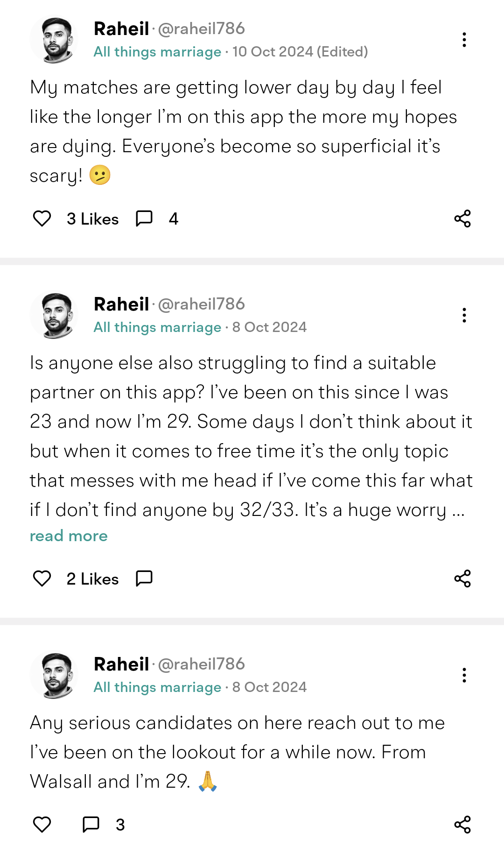This screenshot has width=504, height=854.
Task: Like the 10 Oct post about matches getting lower
Action: click(x=42, y=219)
